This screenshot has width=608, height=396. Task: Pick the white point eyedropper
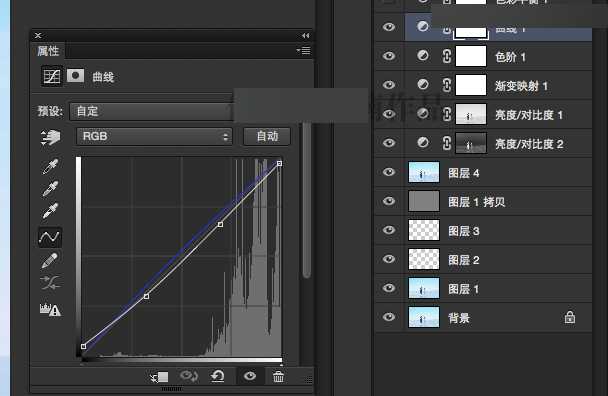50,211
